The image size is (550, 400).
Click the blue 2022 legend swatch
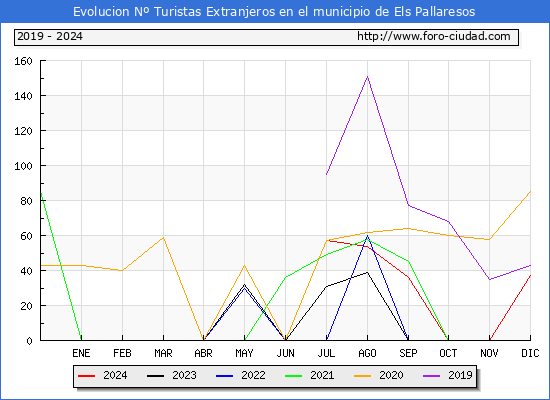(x=224, y=376)
